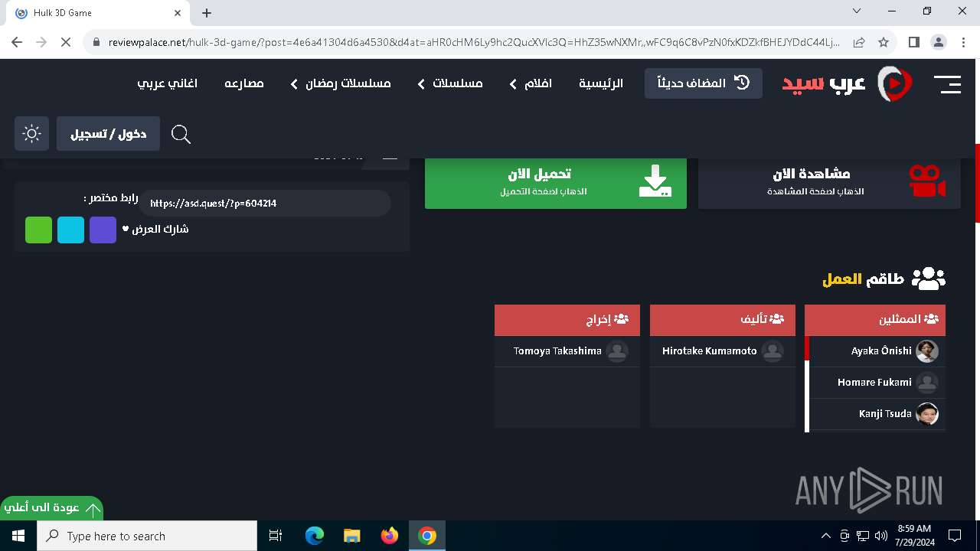Go to the home page link (الرئيسية)
980x551 pixels.
601,83
